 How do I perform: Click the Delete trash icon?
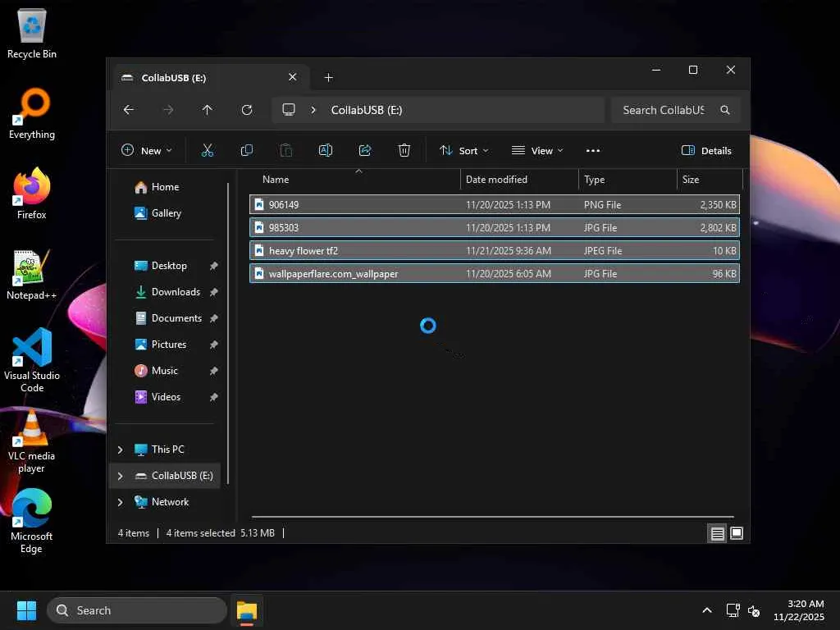(404, 150)
